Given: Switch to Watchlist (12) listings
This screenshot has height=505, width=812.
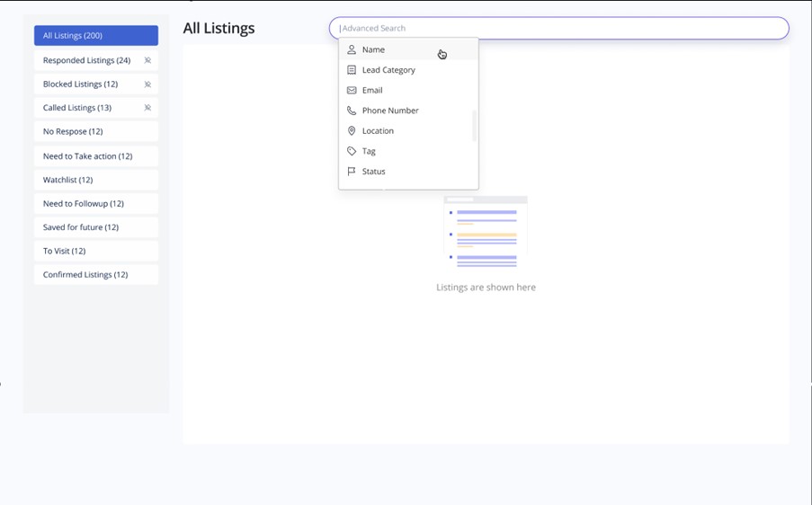Looking at the screenshot, I should tap(96, 180).
